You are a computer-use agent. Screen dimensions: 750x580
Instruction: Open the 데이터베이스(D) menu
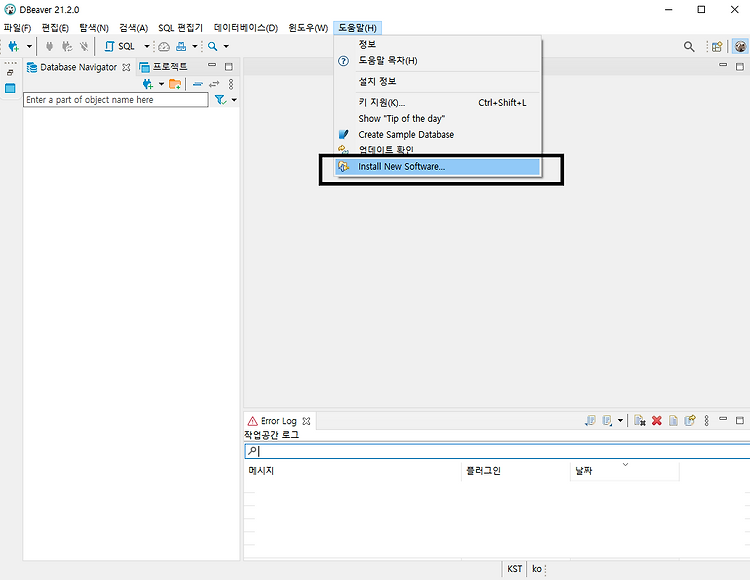point(246,28)
